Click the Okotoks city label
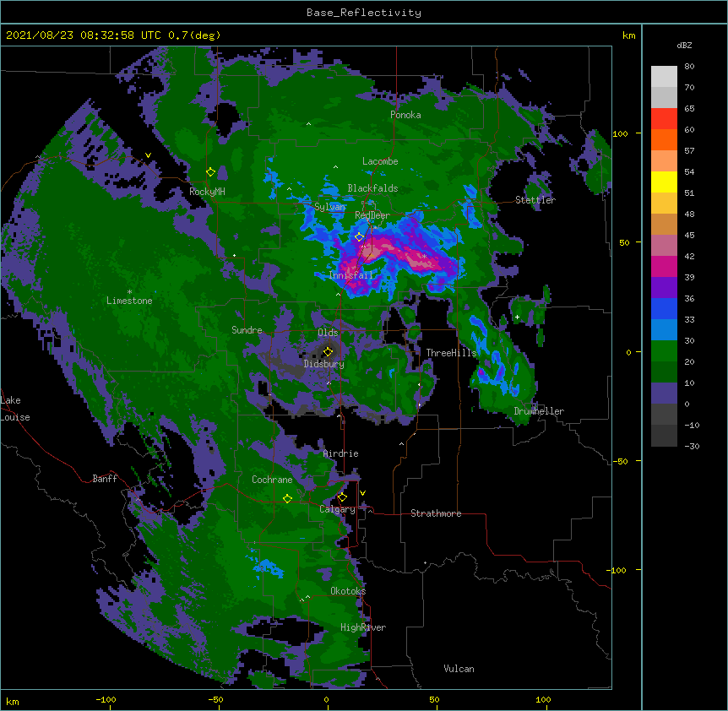The width and height of the screenshot is (728, 711). 348,591
